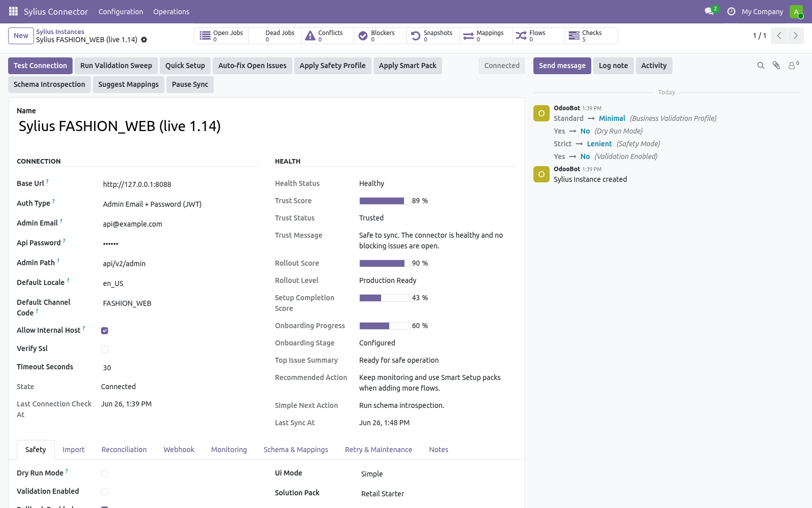Show help tooltip for Admin Path
Screen dimensions: 812x508
click(x=58, y=260)
